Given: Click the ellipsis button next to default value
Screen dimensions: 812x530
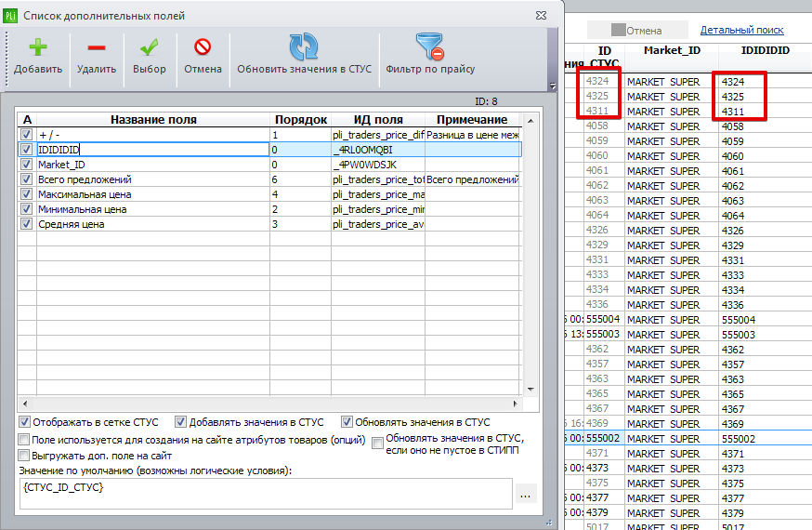Looking at the screenshot, I should (x=526, y=496).
